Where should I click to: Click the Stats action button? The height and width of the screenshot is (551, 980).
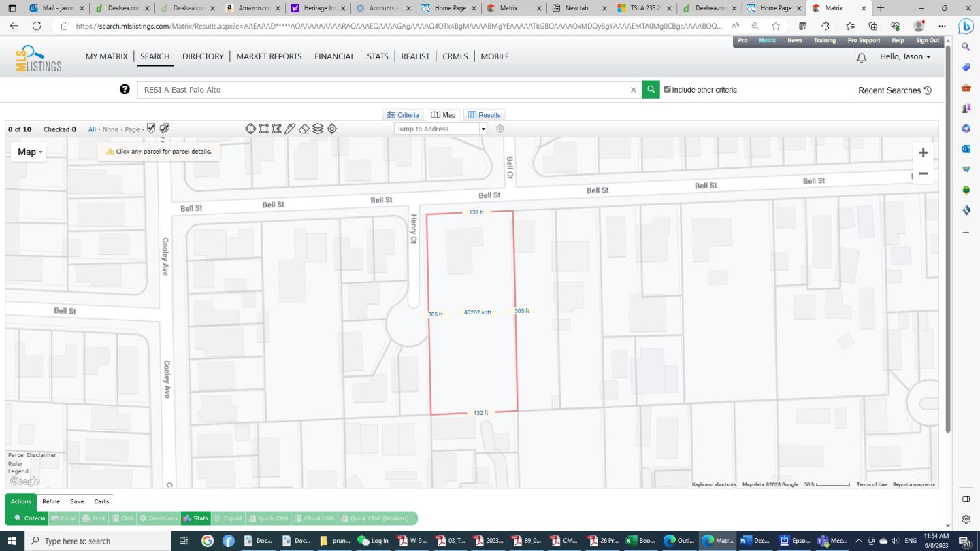pyautogui.click(x=195, y=518)
